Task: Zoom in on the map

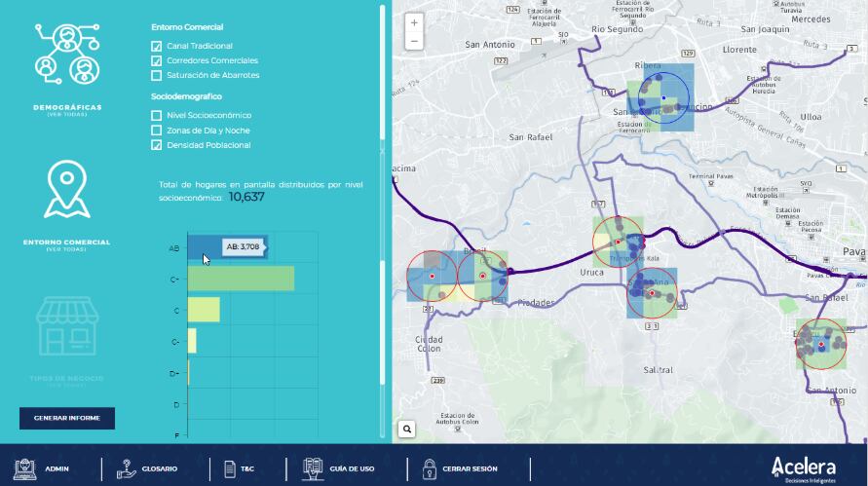Action: tap(415, 22)
